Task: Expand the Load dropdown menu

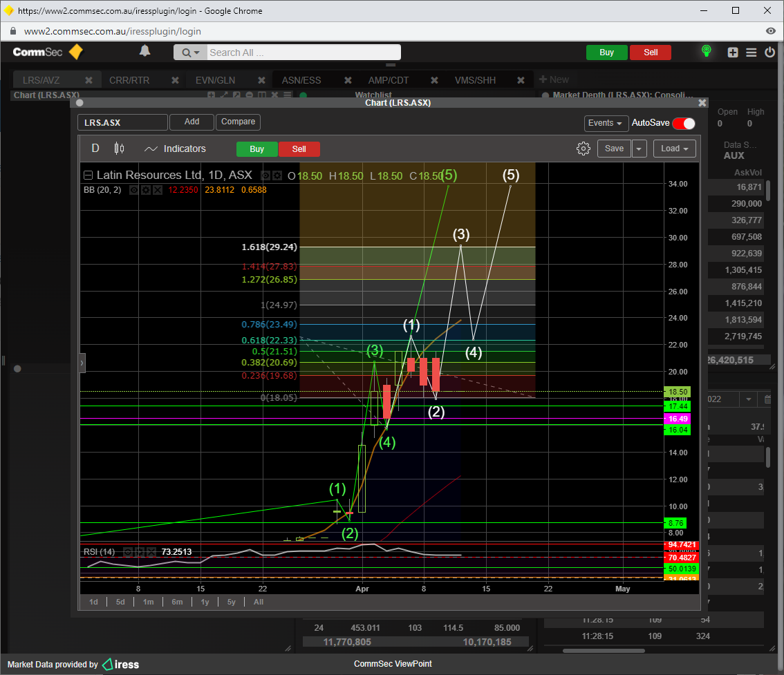Action: pos(674,149)
